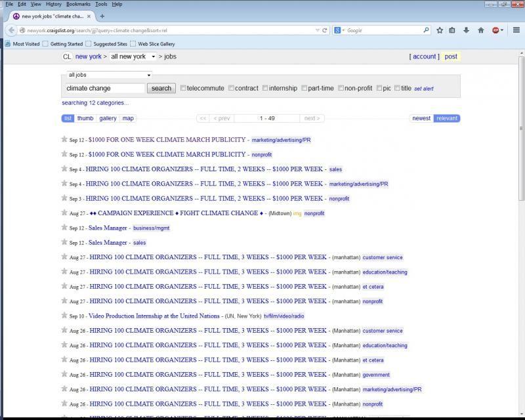
Task: Check the non-profit filter checkbox
Action: [341, 88]
